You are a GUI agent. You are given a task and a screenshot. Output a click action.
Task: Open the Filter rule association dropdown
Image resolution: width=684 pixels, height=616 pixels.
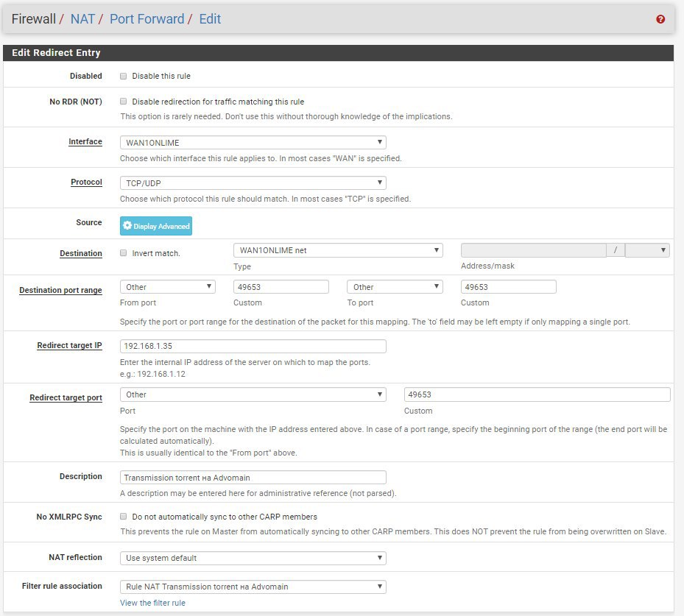coord(253,587)
